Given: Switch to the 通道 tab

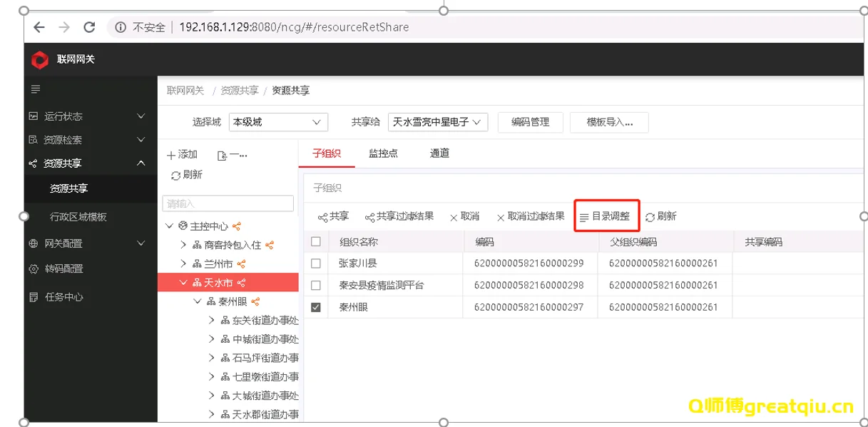Looking at the screenshot, I should click(439, 153).
